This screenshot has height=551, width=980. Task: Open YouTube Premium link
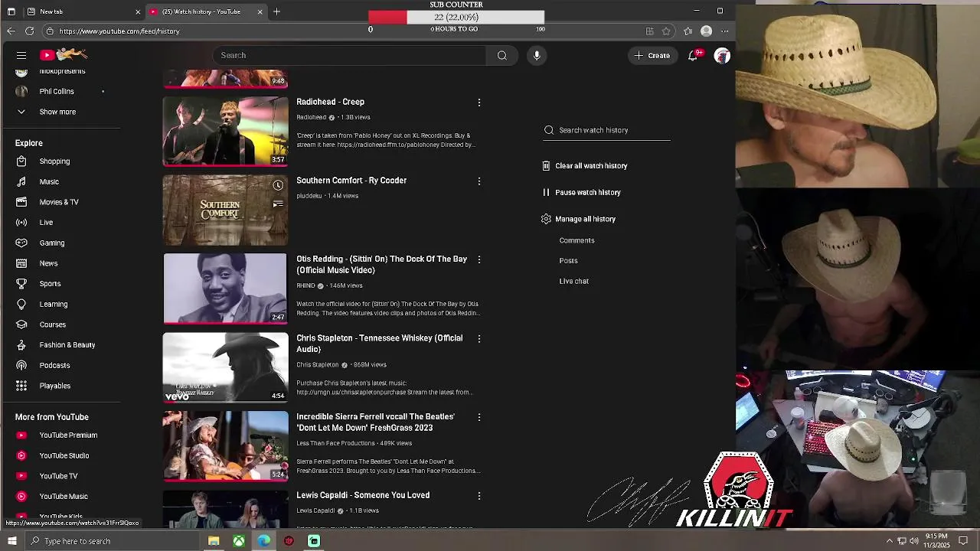(x=68, y=435)
